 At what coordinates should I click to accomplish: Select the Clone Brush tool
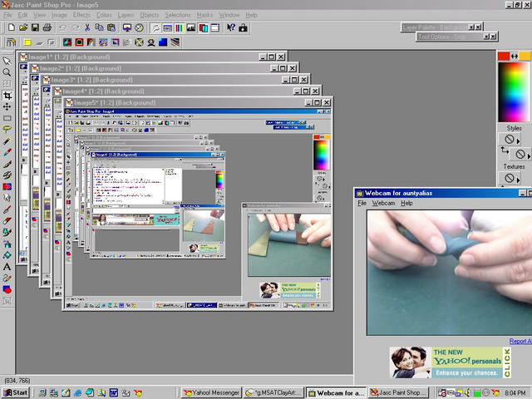(x=7, y=175)
